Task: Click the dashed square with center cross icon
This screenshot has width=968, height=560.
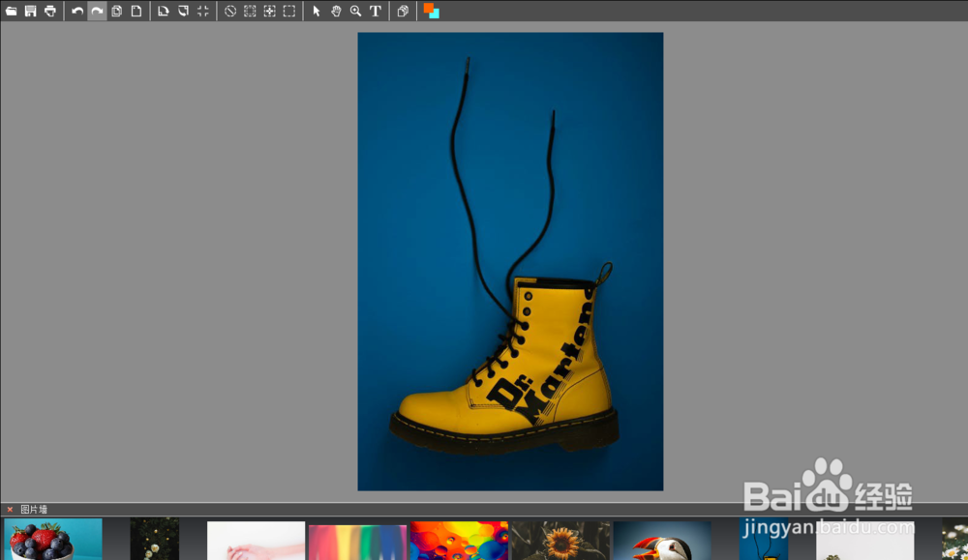Action: coord(270,11)
